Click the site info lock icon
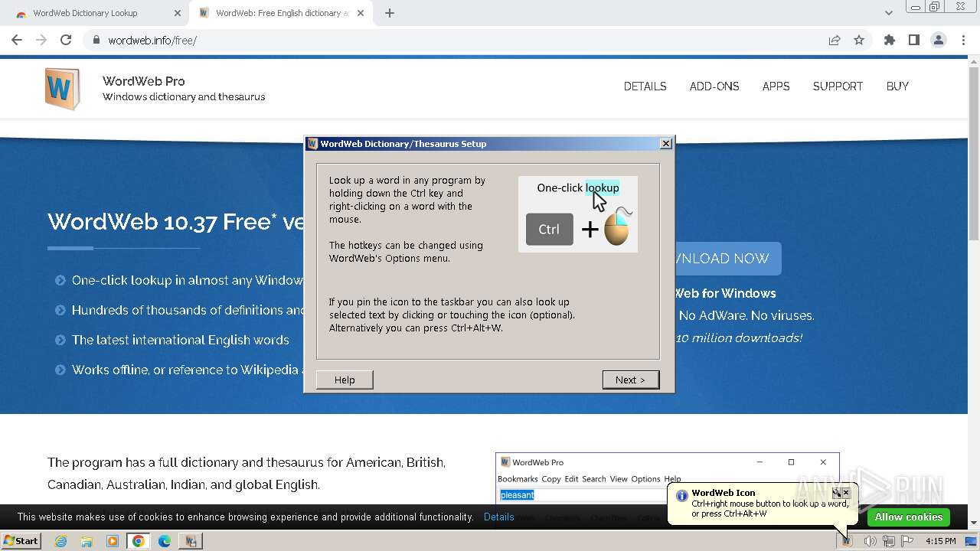The height and width of the screenshot is (551, 980). tap(96, 40)
